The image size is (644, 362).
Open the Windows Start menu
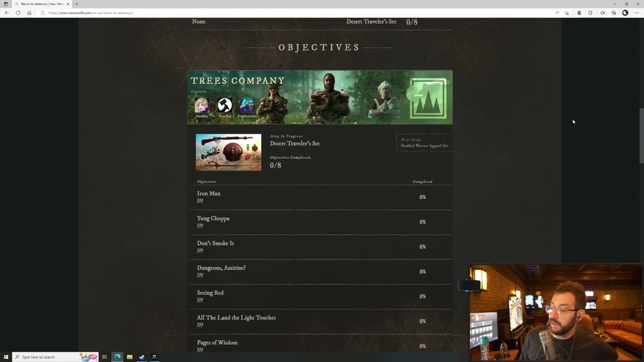coord(6,357)
